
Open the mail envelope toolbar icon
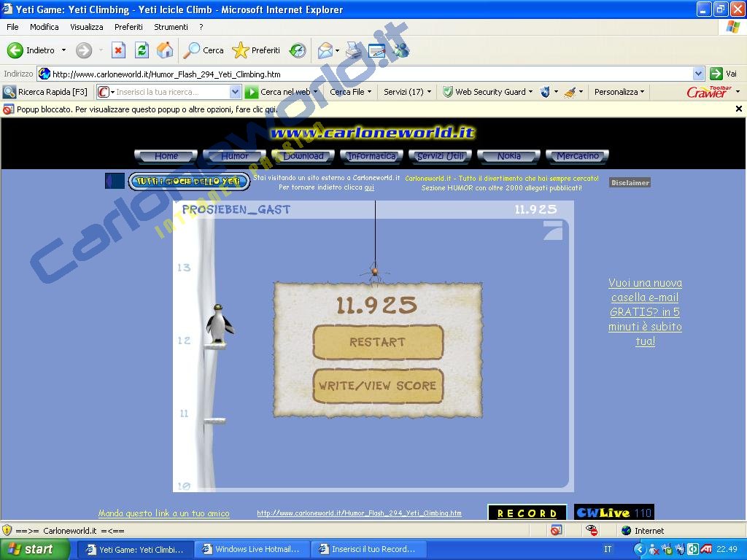tap(325, 50)
